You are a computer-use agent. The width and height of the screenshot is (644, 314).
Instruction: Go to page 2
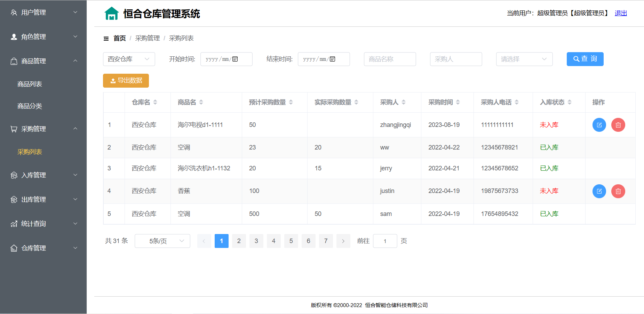pos(239,241)
